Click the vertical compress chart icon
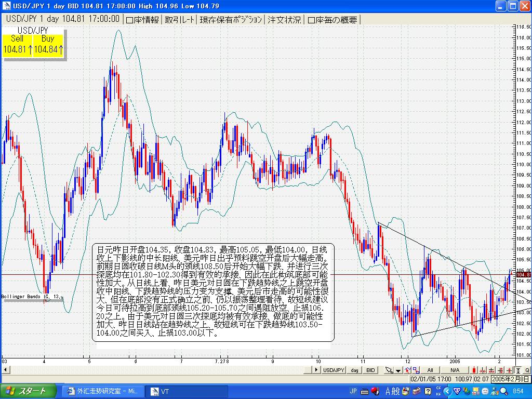The height and width of the screenshot is (399, 532). [509, 370]
